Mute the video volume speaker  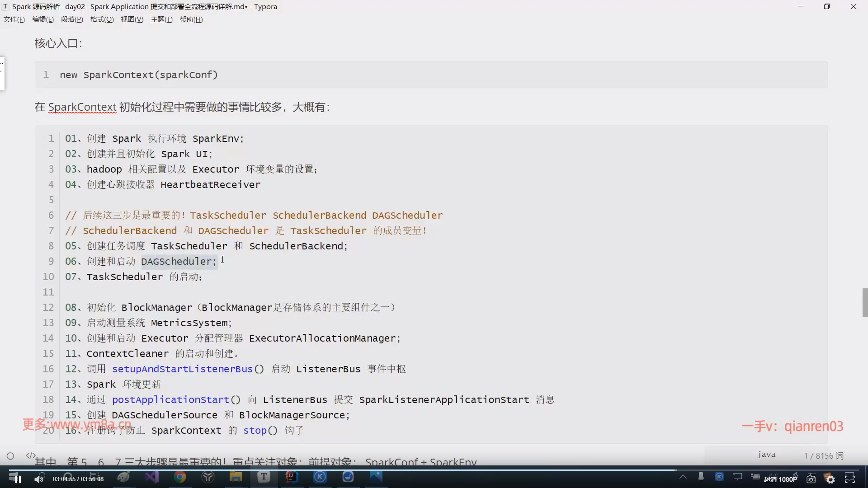(x=39, y=479)
